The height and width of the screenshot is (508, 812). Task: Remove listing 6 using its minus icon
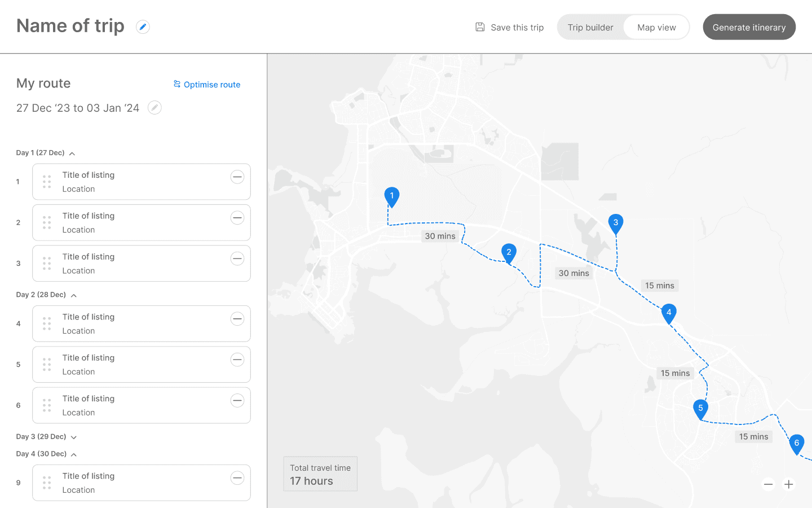tap(237, 400)
